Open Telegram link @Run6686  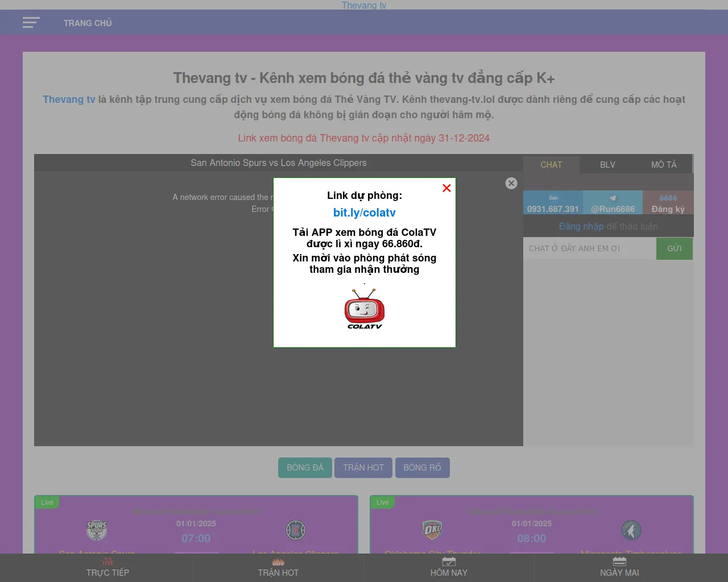click(x=613, y=202)
